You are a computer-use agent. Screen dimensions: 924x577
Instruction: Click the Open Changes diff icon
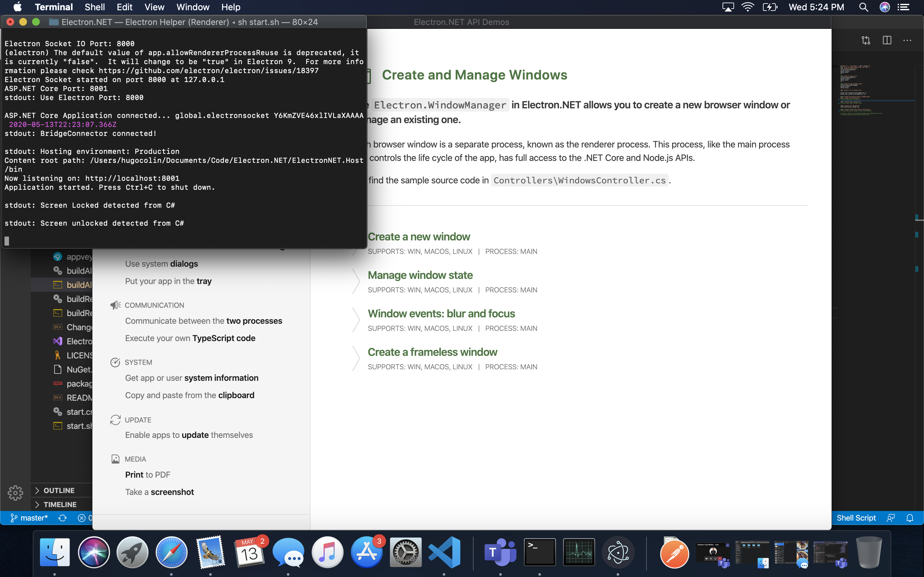coord(866,40)
